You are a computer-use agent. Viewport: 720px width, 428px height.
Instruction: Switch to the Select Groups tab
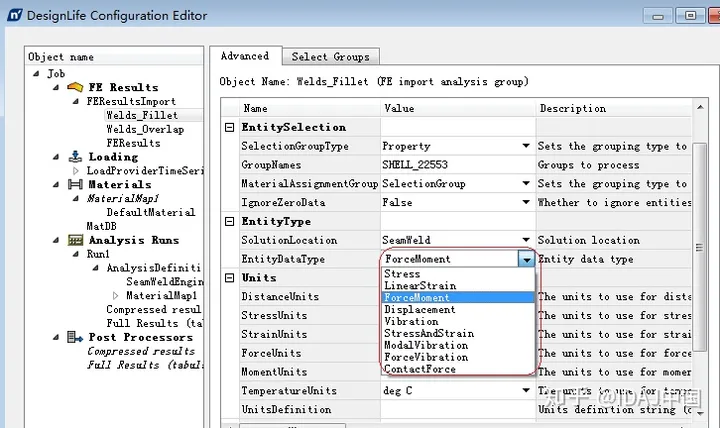point(331,57)
